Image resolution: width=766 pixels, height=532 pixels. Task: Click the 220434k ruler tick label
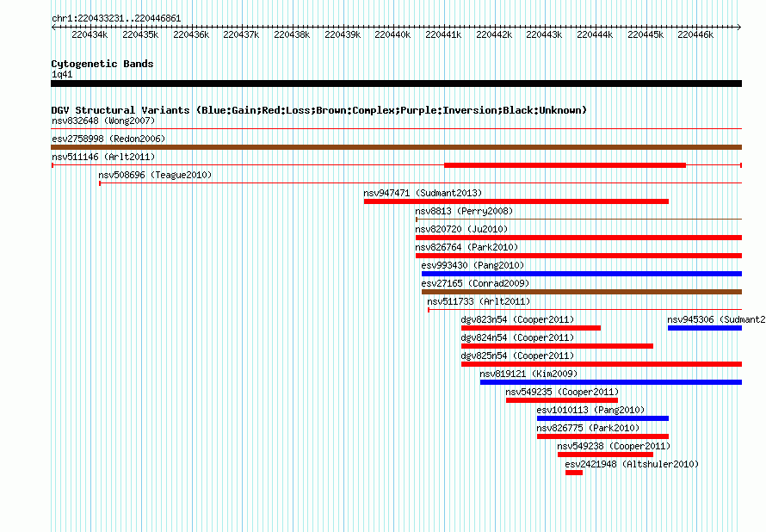[x=90, y=34]
